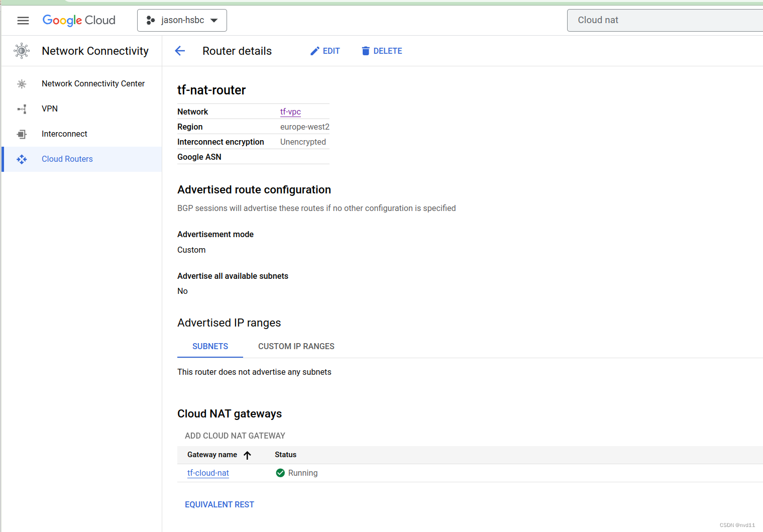This screenshot has height=532, width=763.
Task: Select the tf-nat-router title
Action: 211,90
